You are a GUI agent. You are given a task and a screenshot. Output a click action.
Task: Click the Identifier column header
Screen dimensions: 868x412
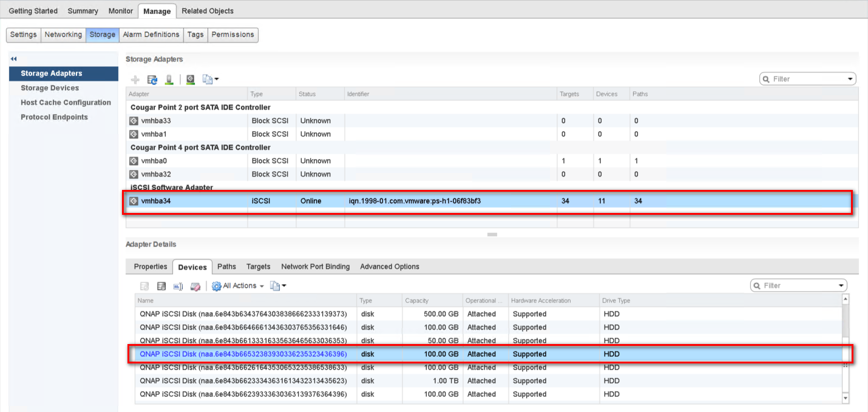[x=451, y=94]
